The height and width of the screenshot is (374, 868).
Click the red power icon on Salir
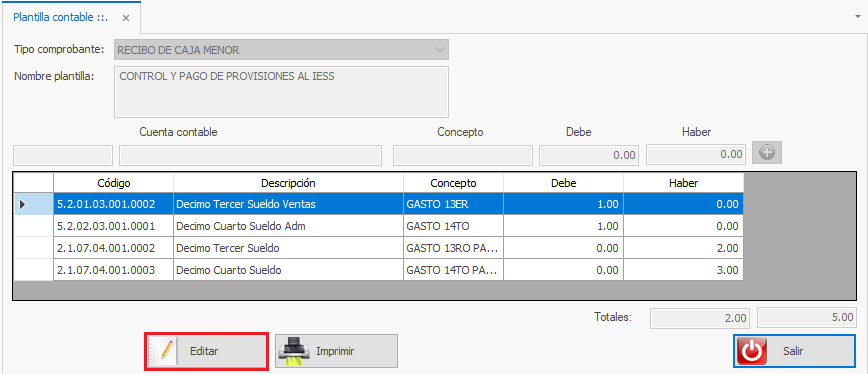click(x=752, y=351)
